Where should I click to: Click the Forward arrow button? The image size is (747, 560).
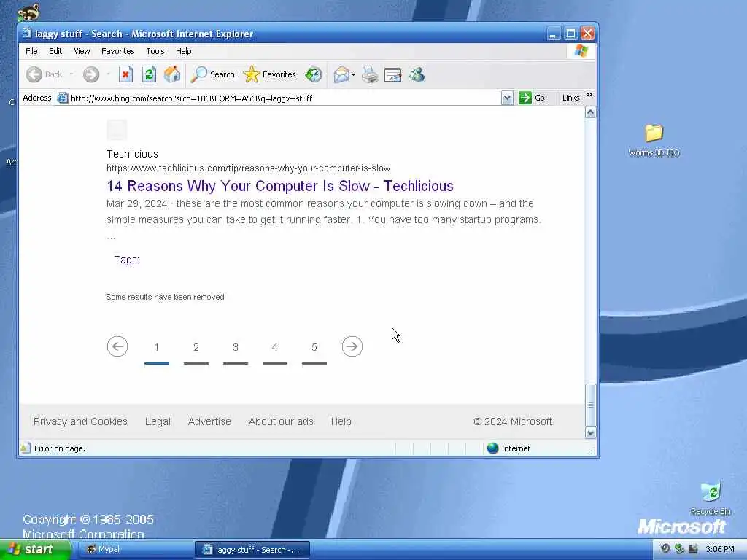[x=91, y=74]
